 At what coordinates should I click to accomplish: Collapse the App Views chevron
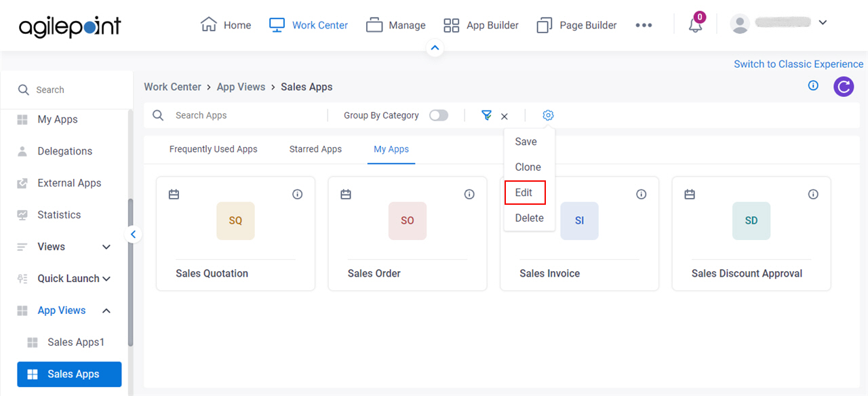pos(106,311)
